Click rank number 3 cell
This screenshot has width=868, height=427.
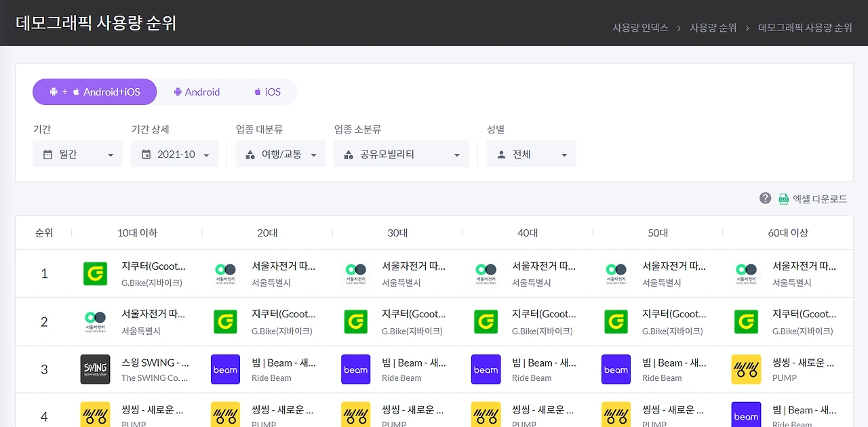click(44, 369)
